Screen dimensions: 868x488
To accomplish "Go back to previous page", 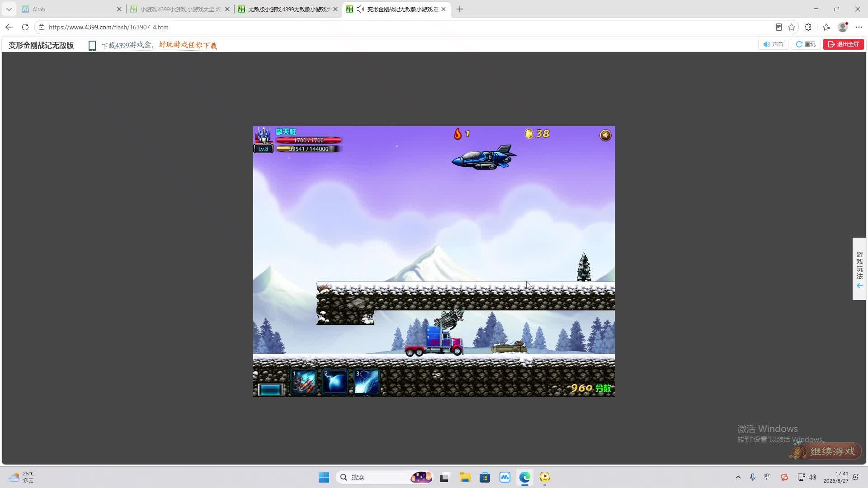I will [9, 27].
